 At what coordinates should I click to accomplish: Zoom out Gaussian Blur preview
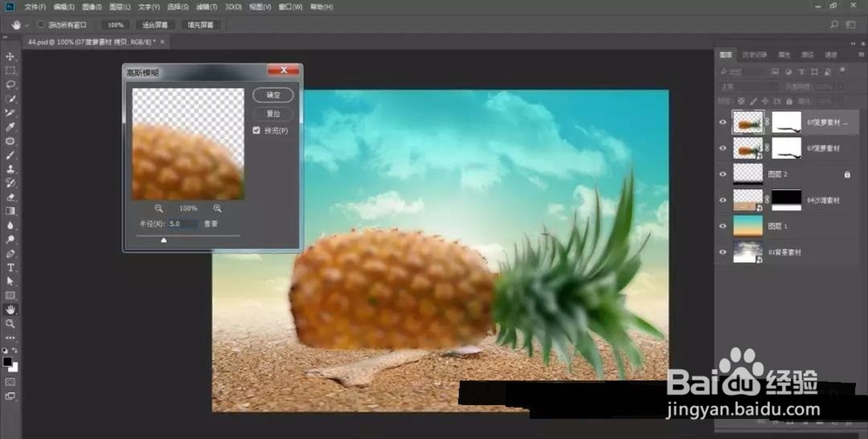159,208
